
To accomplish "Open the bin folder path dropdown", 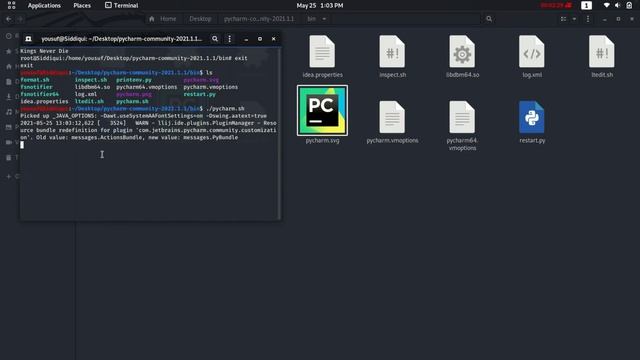I will (x=324, y=19).
